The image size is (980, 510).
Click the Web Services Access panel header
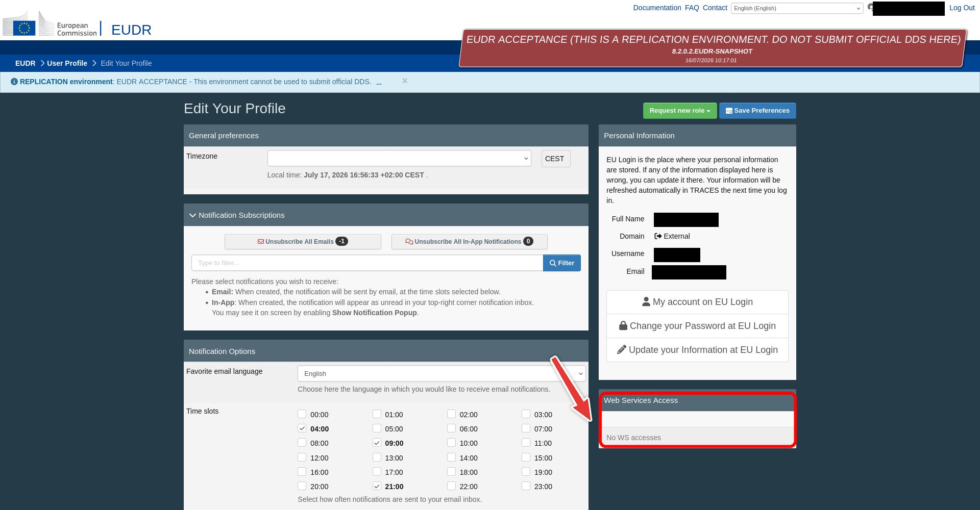697,401
